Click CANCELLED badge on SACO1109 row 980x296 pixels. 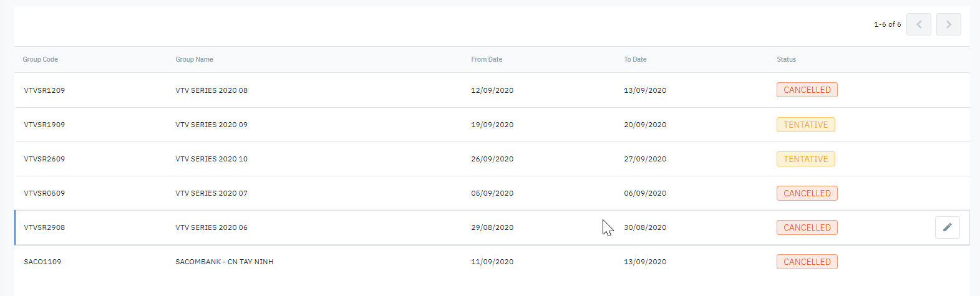807,262
